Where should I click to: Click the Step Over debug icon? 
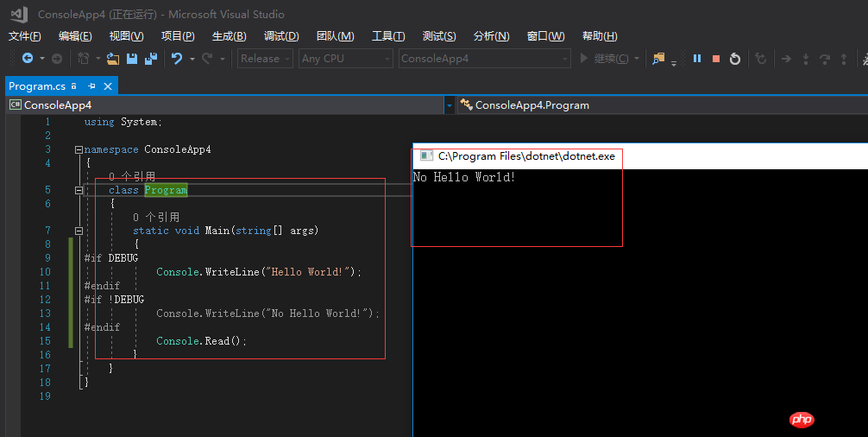[824, 58]
